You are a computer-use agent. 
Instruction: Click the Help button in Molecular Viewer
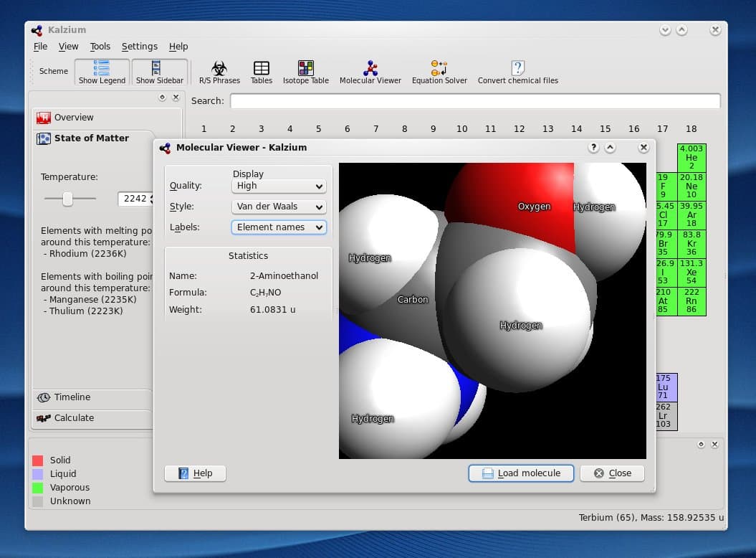coord(195,473)
